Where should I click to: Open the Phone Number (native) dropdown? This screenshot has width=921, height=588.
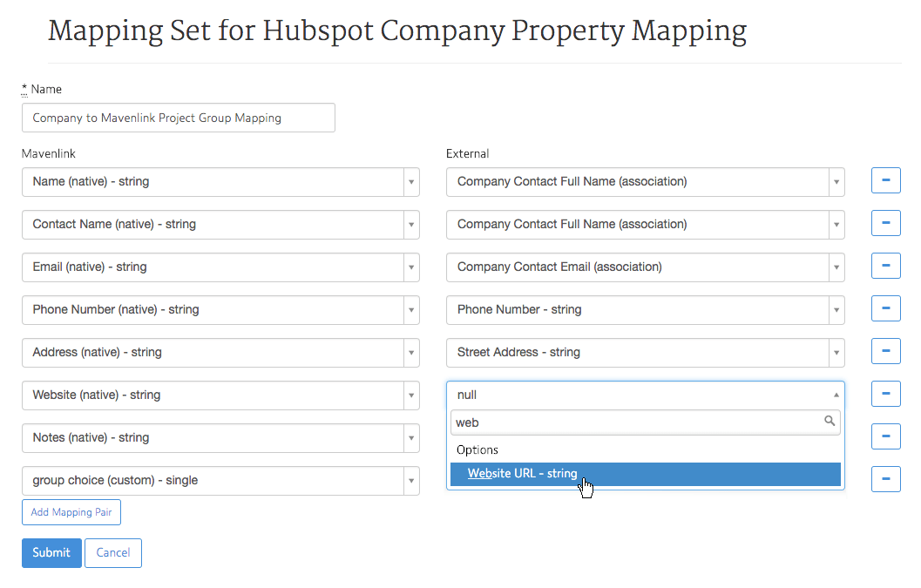220,310
